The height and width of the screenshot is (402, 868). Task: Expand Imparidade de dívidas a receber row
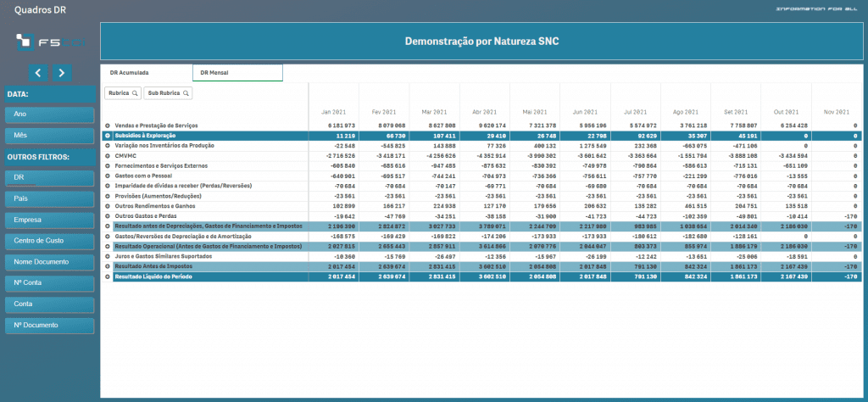(108, 186)
